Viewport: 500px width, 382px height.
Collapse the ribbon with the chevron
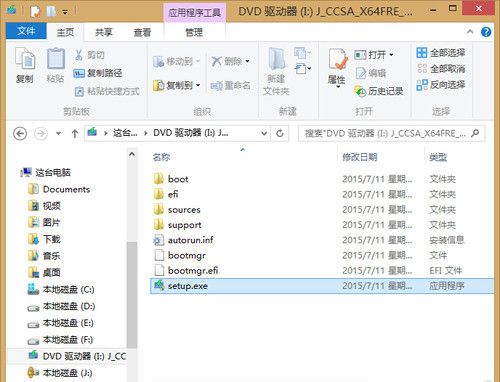tap(470, 32)
